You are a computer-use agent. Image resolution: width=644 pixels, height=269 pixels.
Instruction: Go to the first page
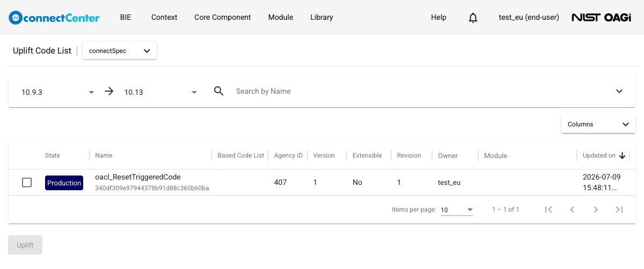pos(548,210)
